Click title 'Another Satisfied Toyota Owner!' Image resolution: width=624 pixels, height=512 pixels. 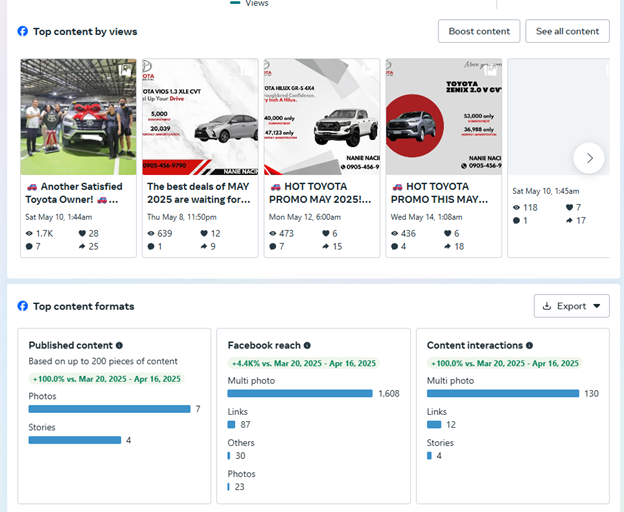[x=74, y=193]
